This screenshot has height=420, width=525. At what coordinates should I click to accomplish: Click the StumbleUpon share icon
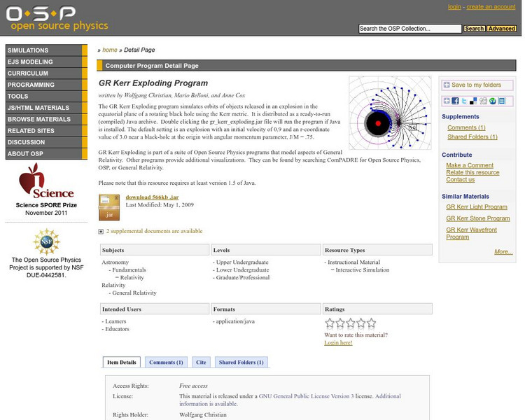[x=492, y=101]
